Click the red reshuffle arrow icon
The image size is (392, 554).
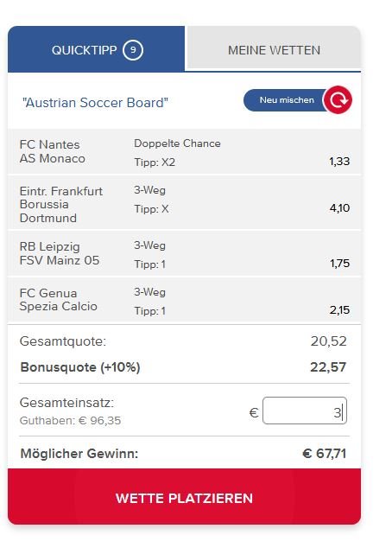coord(338,100)
